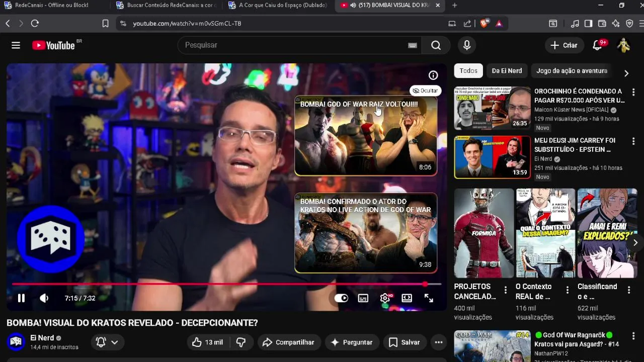Open options for the JIM CARREY video

point(633,142)
